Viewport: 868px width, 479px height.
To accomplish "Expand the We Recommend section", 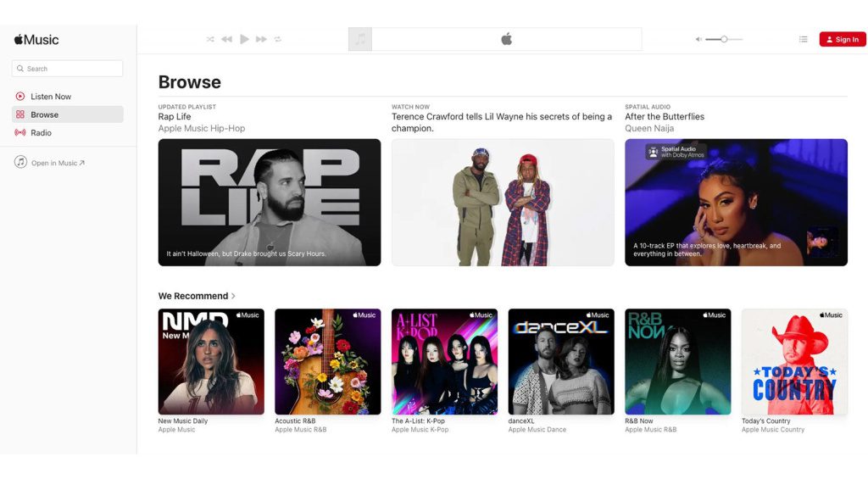I will coord(197,296).
